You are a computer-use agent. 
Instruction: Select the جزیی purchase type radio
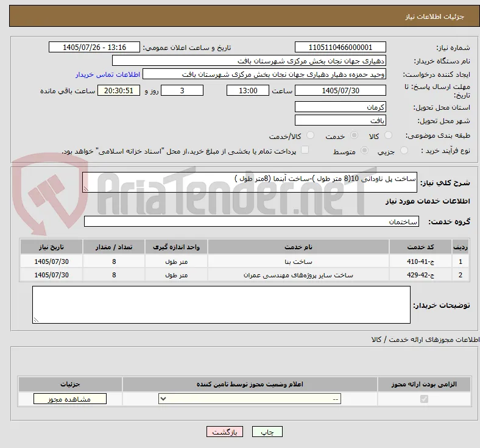pos(404,151)
